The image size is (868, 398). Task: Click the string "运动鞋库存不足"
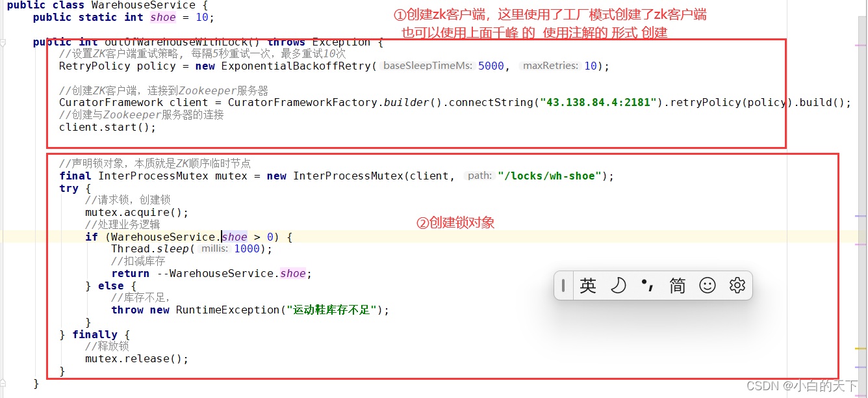(x=332, y=310)
